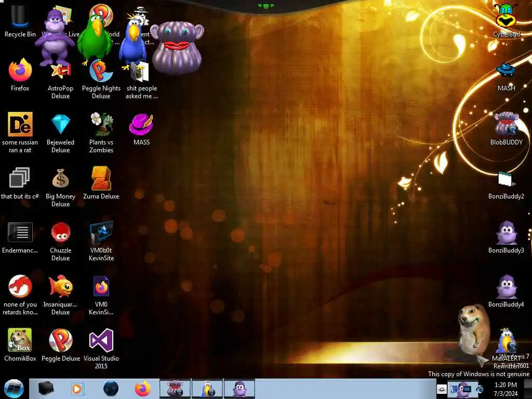Select the Peggle Nights Deluxe icon
Image resolution: width=532 pixels, height=399 pixels.
101,79
